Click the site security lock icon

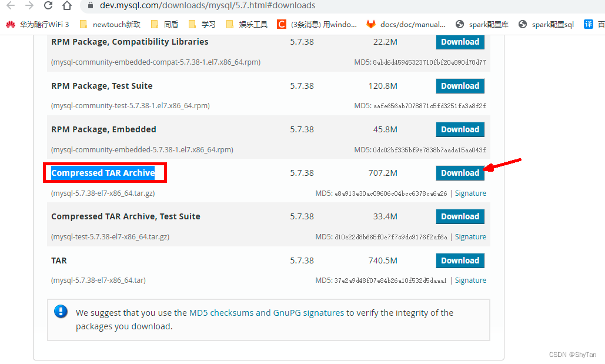89,6
